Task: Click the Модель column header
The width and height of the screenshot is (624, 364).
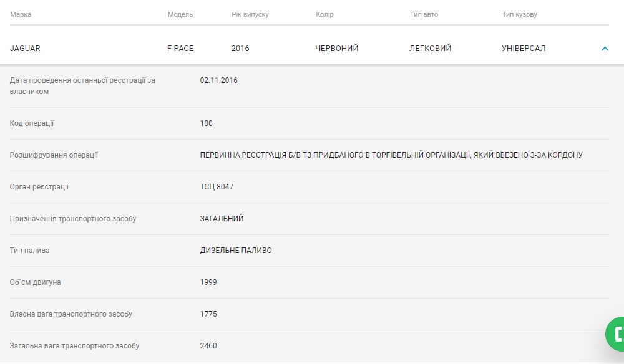Action: click(x=180, y=14)
